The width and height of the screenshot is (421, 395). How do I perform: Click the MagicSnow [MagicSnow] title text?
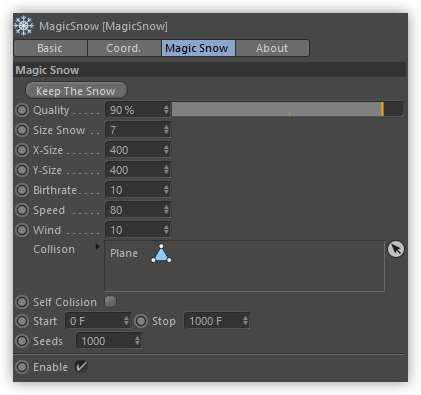103,26
